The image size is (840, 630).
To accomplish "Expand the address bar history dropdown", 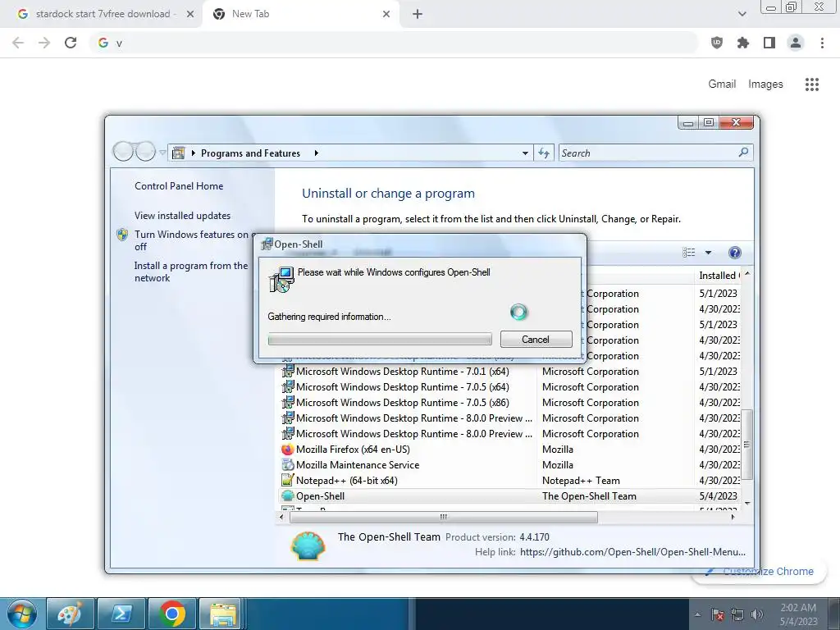I will (525, 153).
